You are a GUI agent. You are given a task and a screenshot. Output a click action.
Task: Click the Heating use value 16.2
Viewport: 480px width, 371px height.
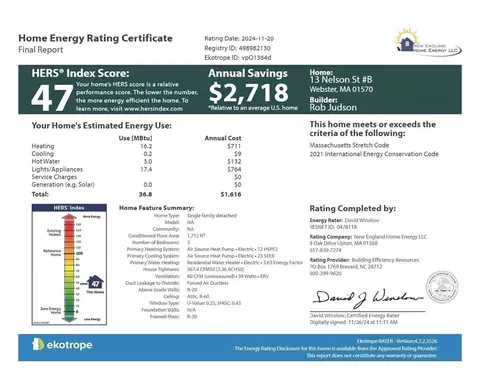[146, 146]
